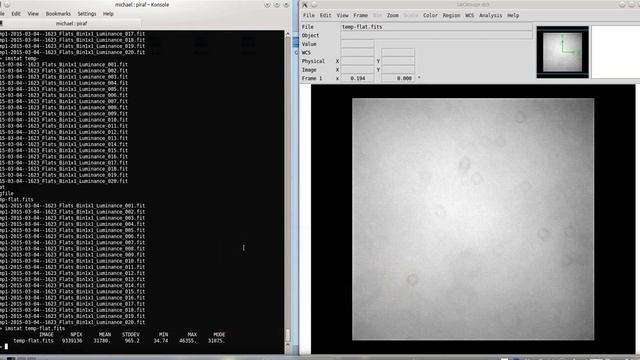Open the WCS menu in ds9

tap(470, 16)
